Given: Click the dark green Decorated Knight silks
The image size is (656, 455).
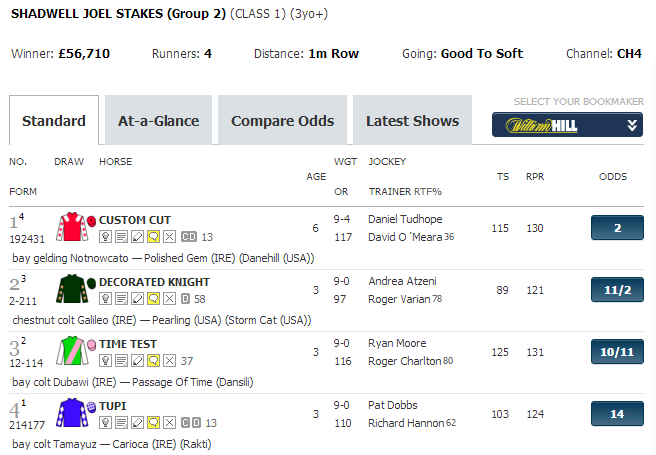Looking at the screenshot, I should pyautogui.click(x=72, y=289).
